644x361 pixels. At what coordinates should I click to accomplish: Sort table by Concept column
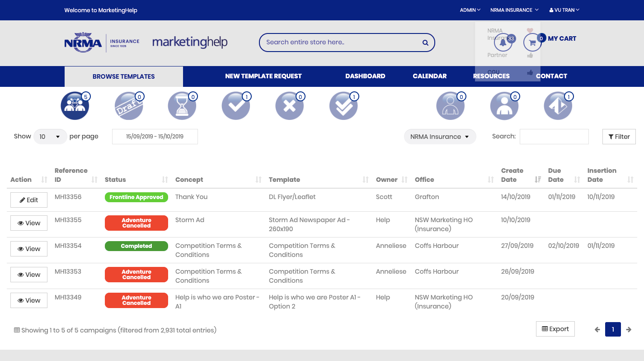(218, 180)
